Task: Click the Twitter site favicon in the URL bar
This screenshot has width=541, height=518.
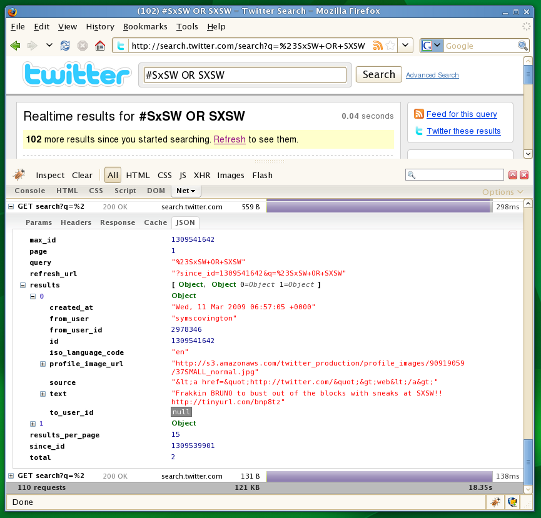Action: coord(121,46)
